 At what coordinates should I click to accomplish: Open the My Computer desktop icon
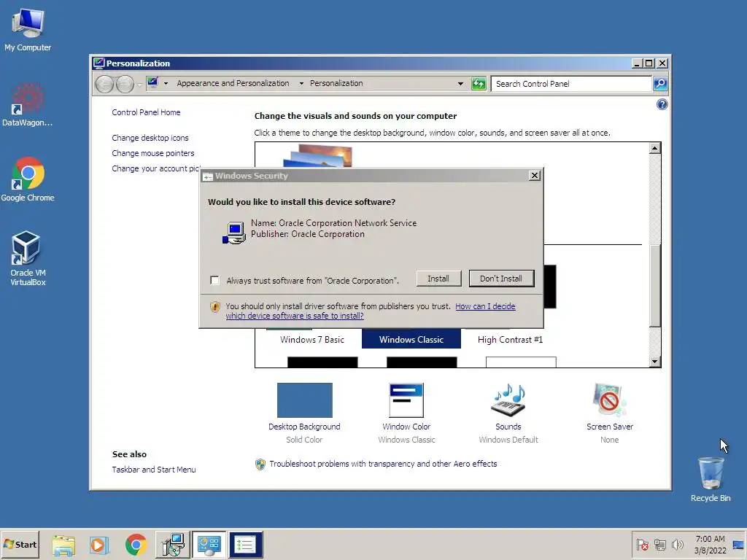pos(28,29)
